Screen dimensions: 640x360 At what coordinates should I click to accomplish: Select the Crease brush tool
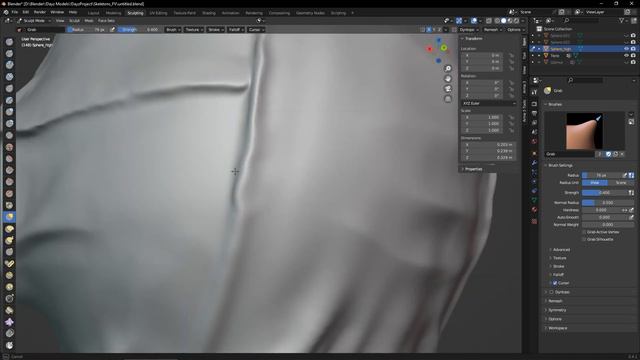pyautogui.click(x=9, y=135)
